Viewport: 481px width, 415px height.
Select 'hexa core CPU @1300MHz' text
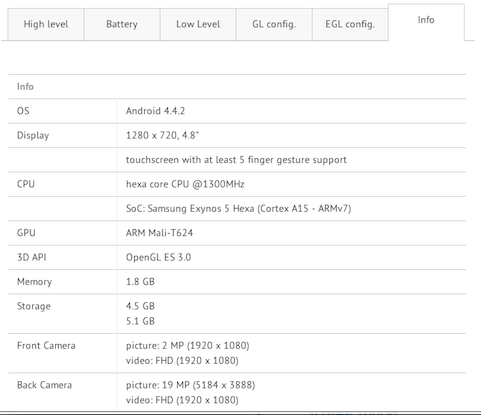[185, 184]
